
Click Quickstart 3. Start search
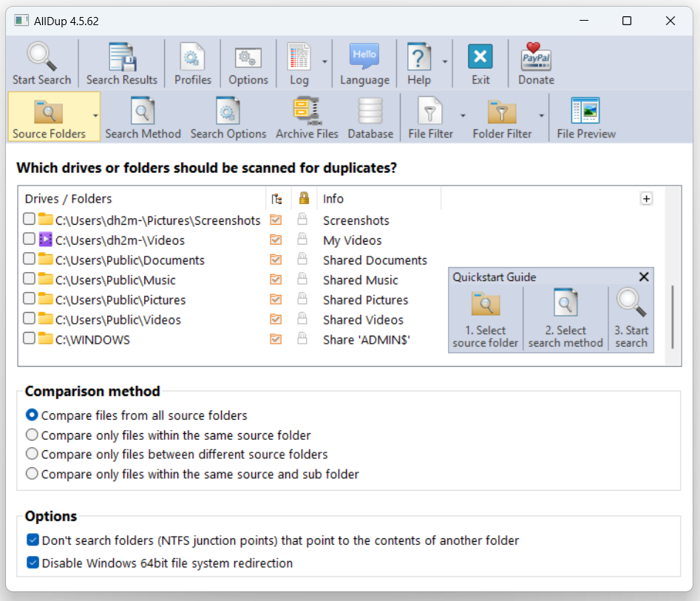pos(631,319)
